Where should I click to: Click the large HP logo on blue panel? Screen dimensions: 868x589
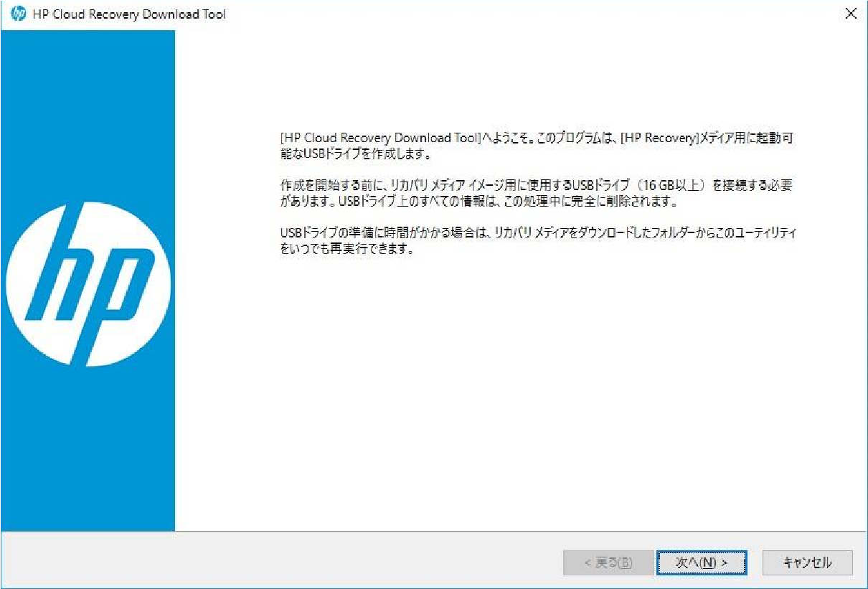tap(88, 284)
